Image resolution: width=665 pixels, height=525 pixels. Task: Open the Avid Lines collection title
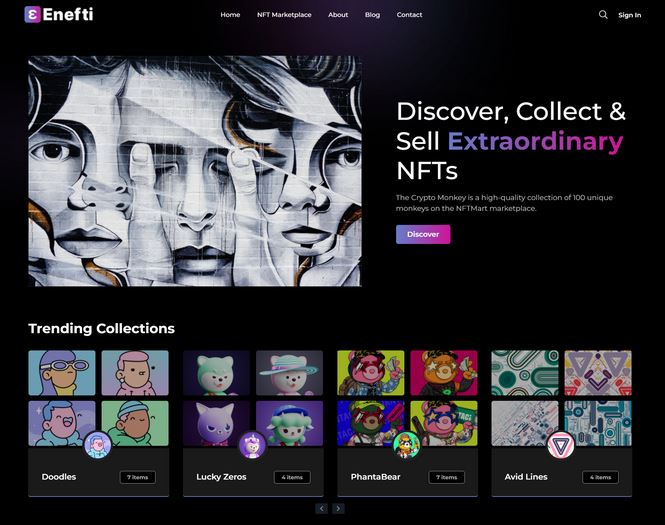[x=526, y=477]
